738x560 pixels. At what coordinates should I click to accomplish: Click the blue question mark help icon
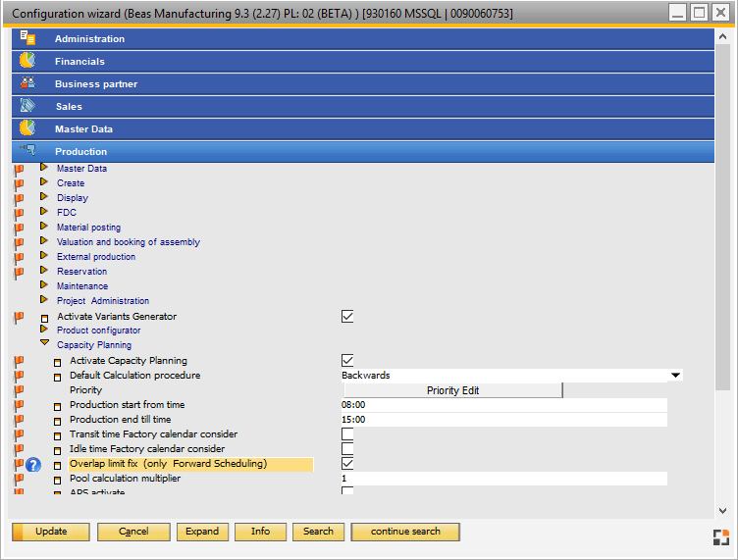click(33, 464)
